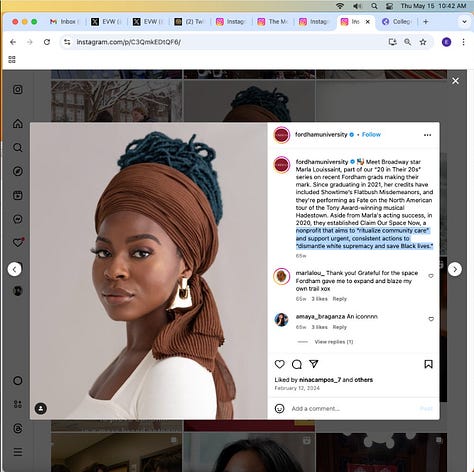474x472 pixels.
Task: Open marialou_ profile avatar
Action: [281, 276]
